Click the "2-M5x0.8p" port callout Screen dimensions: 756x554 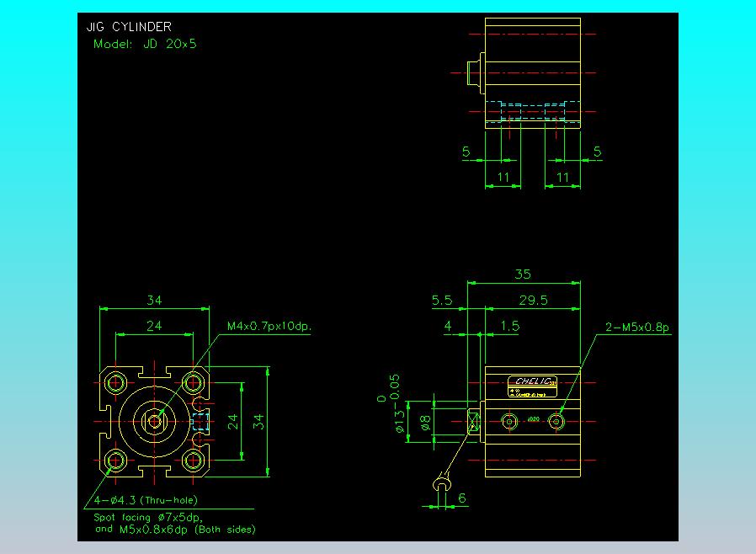click(637, 328)
